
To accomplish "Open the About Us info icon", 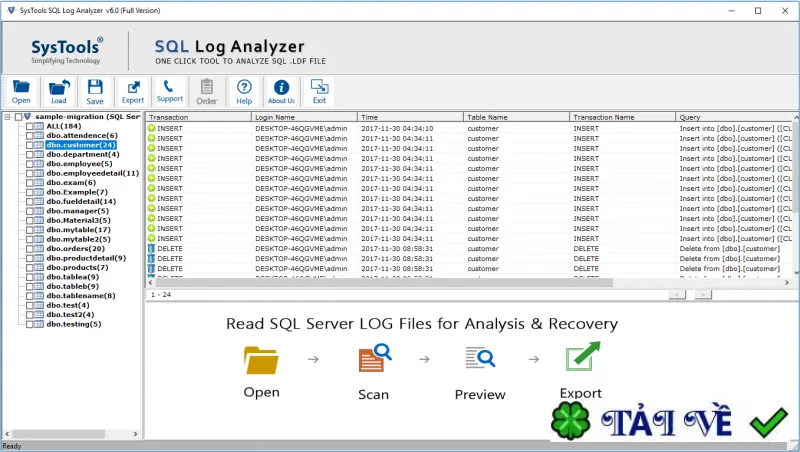I will (281, 90).
